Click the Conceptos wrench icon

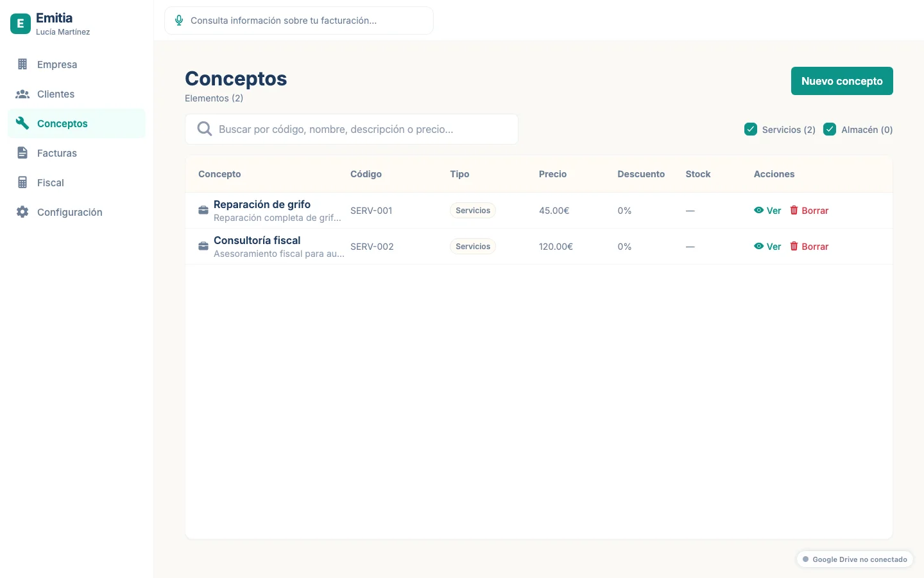22,123
